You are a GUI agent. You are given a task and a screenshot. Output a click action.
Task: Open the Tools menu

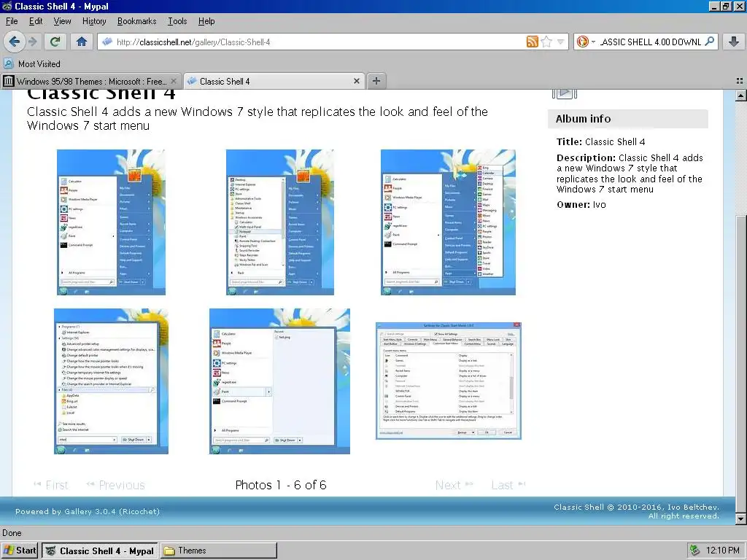177,21
